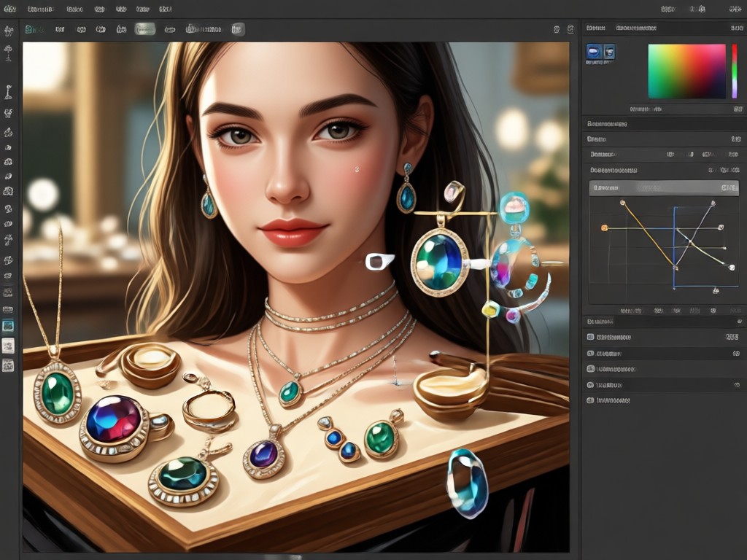Click the highlighted light-gray button in options bar
747x560 pixels.
point(145,29)
